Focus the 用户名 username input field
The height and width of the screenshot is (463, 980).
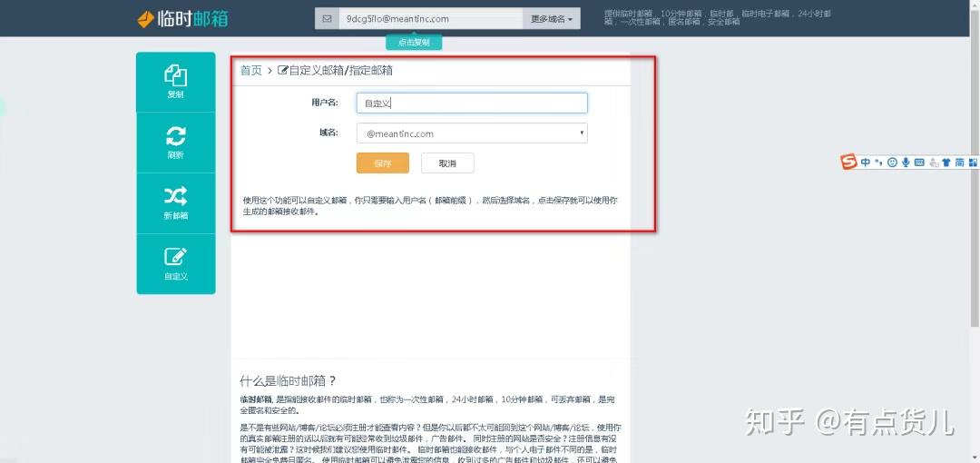click(472, 103)
